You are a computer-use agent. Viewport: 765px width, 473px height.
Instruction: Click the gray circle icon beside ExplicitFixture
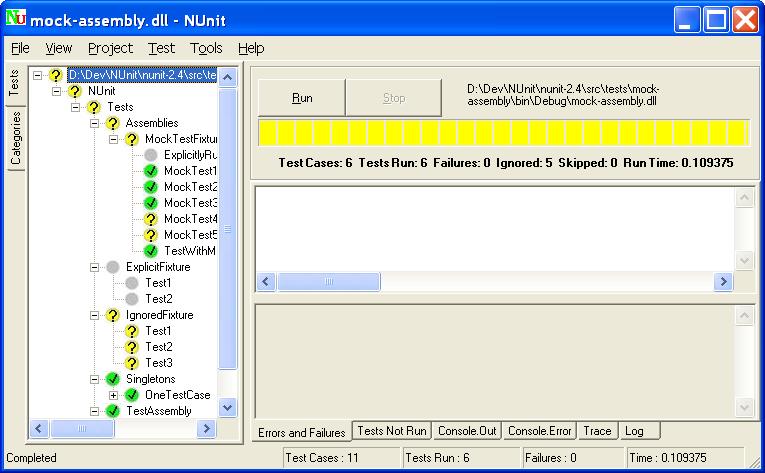[112, 267]
